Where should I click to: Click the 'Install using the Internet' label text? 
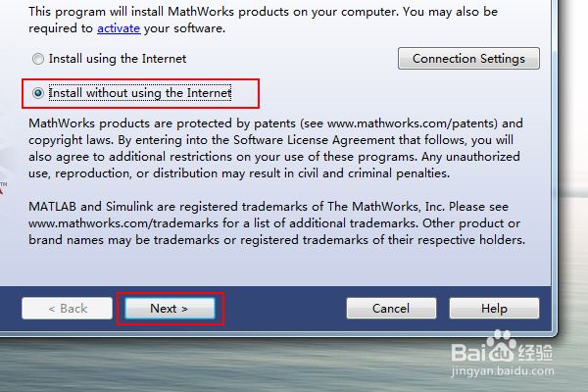(x=118, y=59)
